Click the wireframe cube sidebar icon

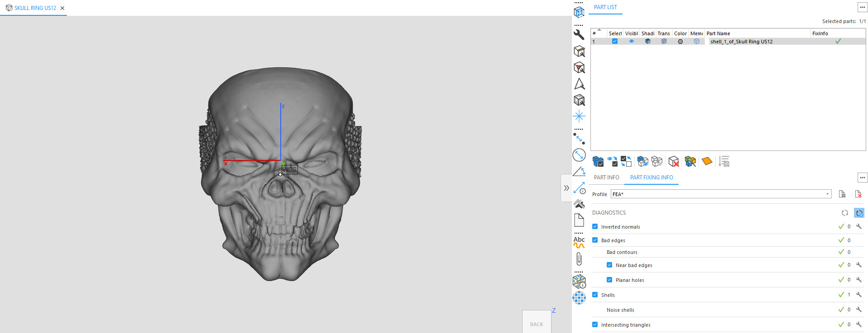coord(579,100)
